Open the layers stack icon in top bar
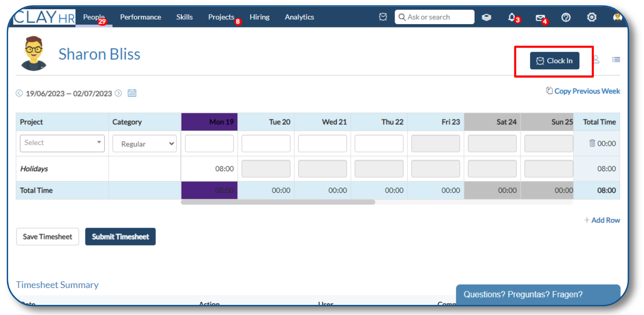 click(487, 17)
